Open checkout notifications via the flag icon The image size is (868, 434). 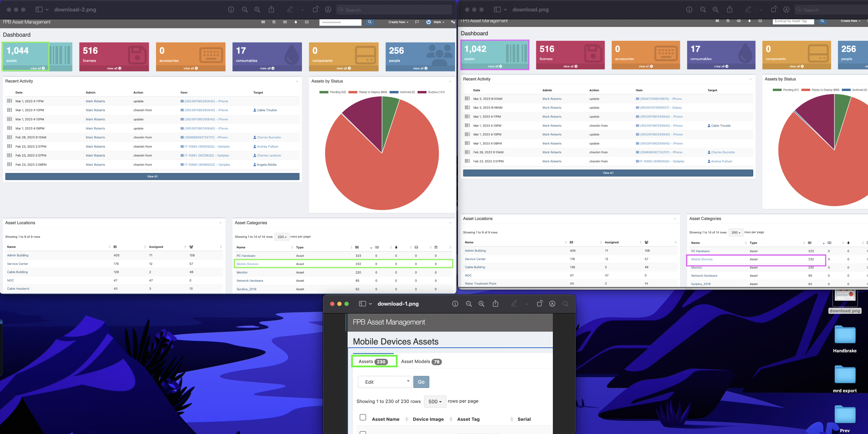(417, 22)
